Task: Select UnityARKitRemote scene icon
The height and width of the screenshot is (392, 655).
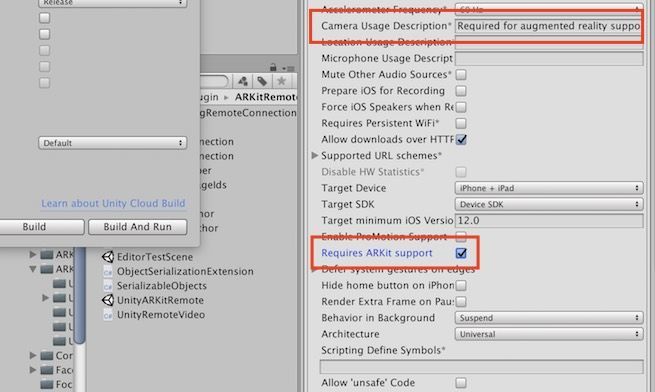Action: [x=108, y=300]
